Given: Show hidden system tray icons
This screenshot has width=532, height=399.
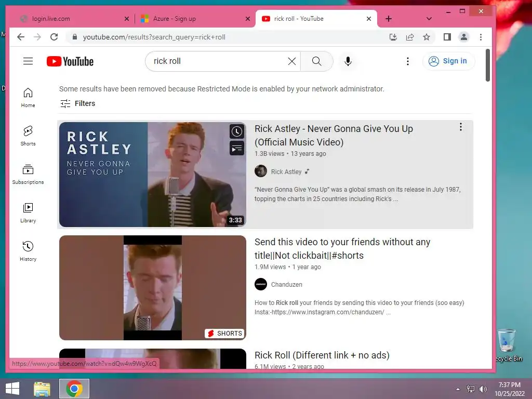Looking at the screenshot, I should (x=458, y=389).
